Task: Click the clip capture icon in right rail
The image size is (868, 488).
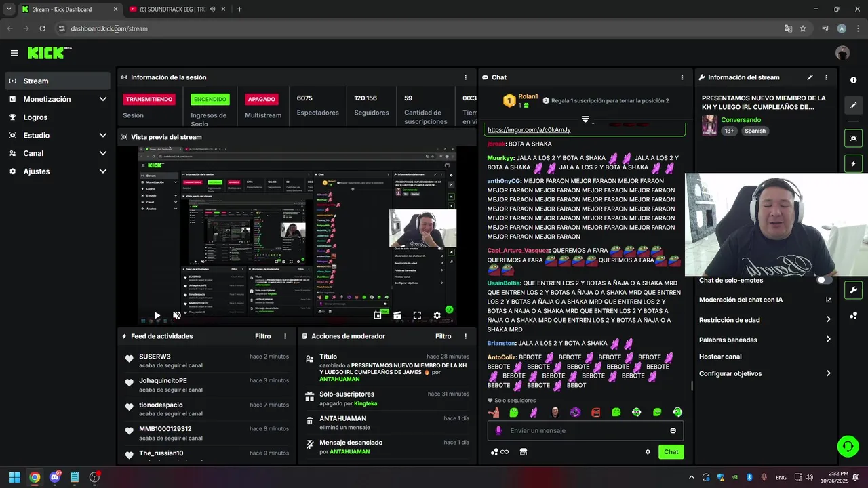Action: [x=853, y=138]
